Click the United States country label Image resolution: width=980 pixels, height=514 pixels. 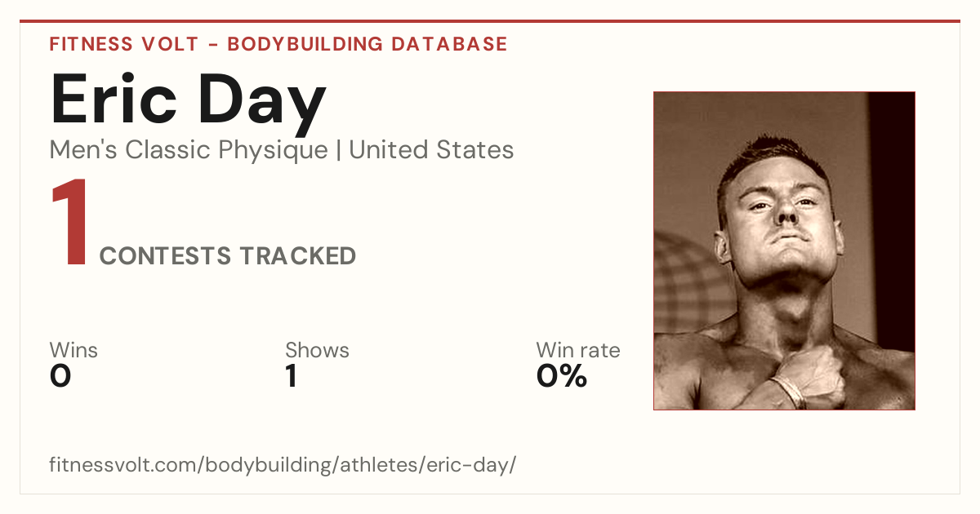(431, 150)
